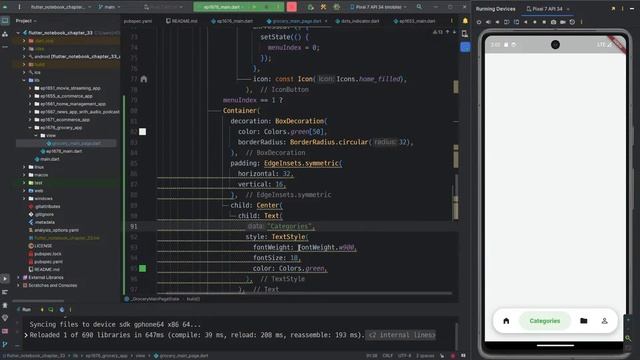Image resolution: width=640 pixels, height=360 pixels.
Task: Click the emulator back navigation icon
Action: pos(526,22)
